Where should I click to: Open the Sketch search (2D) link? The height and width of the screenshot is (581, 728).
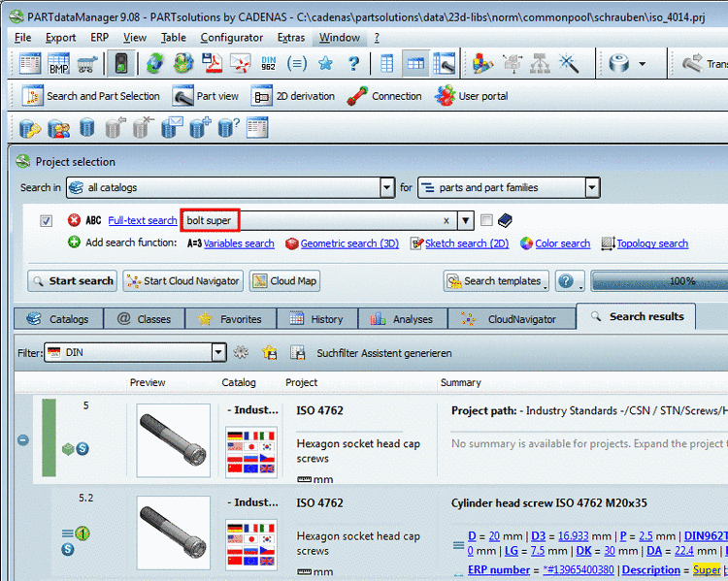click(467, 243)
